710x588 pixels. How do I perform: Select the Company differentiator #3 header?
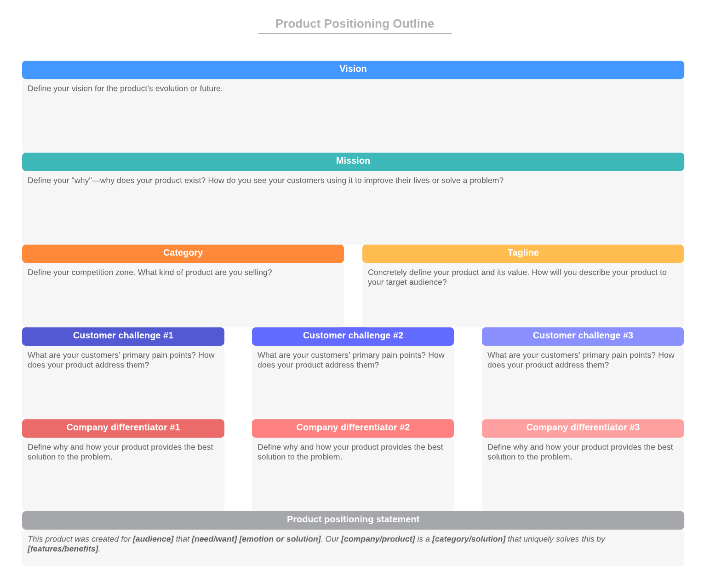583,428
